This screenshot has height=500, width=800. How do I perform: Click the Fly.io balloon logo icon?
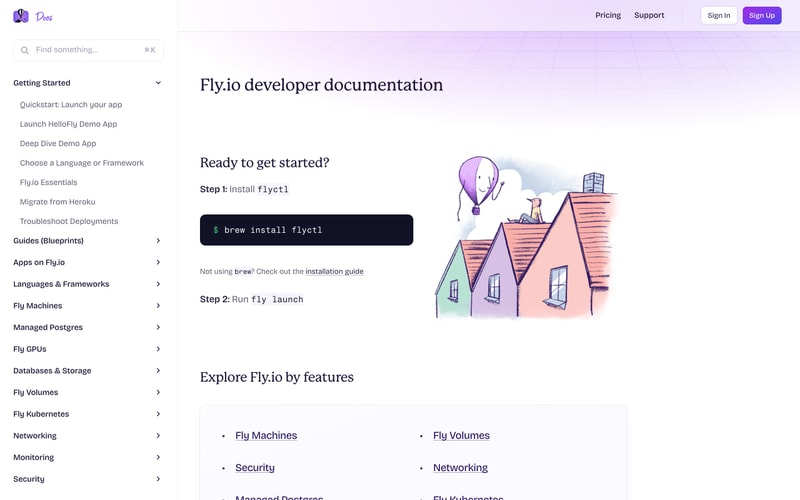tap(21, 16)
